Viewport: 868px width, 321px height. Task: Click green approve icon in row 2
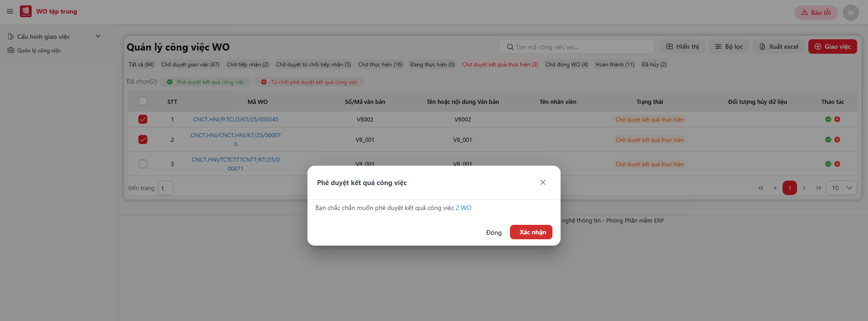coord(828,140)
